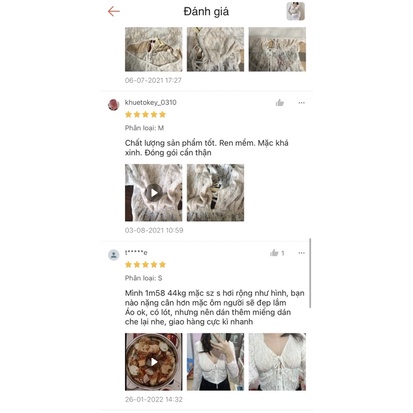
Task: Open khuetokey_0310's profile avatar
Action: tap(114, 104)
